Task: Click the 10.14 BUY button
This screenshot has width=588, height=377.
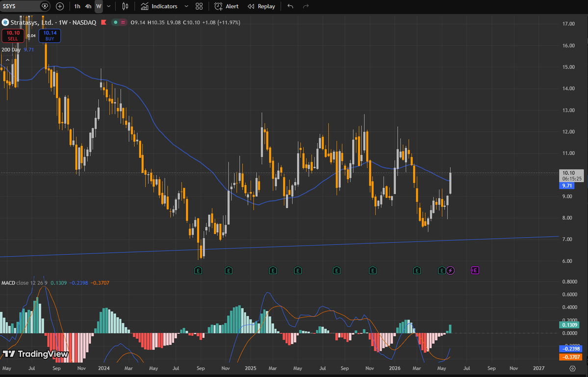Action: click(49, 36)
